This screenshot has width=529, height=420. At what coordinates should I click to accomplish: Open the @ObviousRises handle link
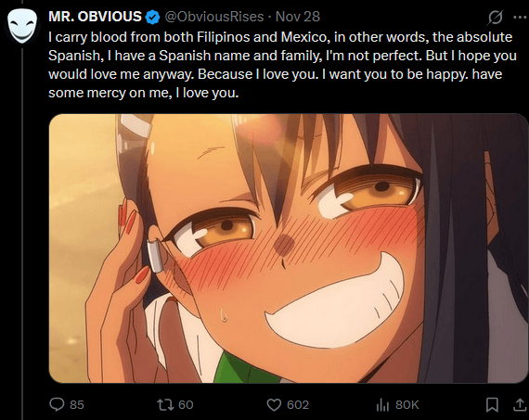[x=213, y=17]
